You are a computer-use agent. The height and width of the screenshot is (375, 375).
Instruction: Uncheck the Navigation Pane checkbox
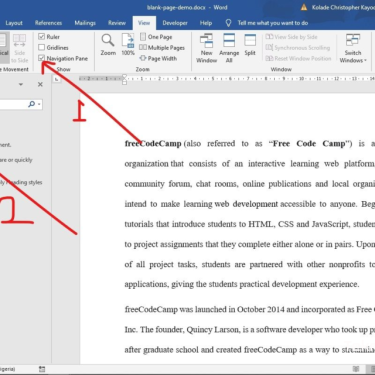pyautogui.click(x=41, y=58)
